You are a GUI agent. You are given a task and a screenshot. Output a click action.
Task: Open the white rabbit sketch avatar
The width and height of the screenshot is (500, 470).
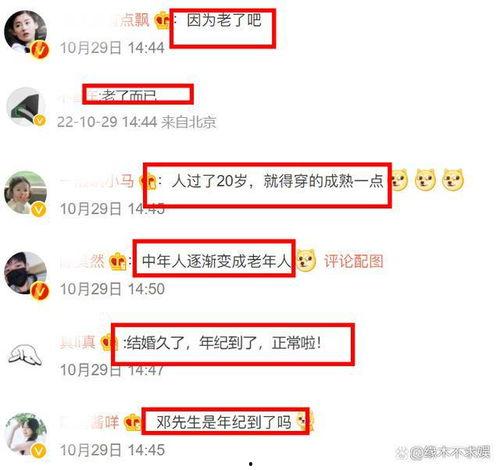(25, 355)
